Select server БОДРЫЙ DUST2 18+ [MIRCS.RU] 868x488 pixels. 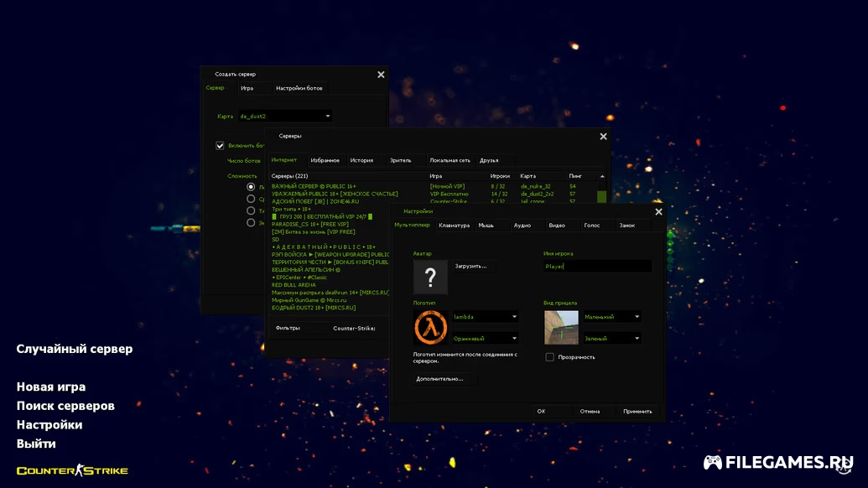[x=314, y=308]
